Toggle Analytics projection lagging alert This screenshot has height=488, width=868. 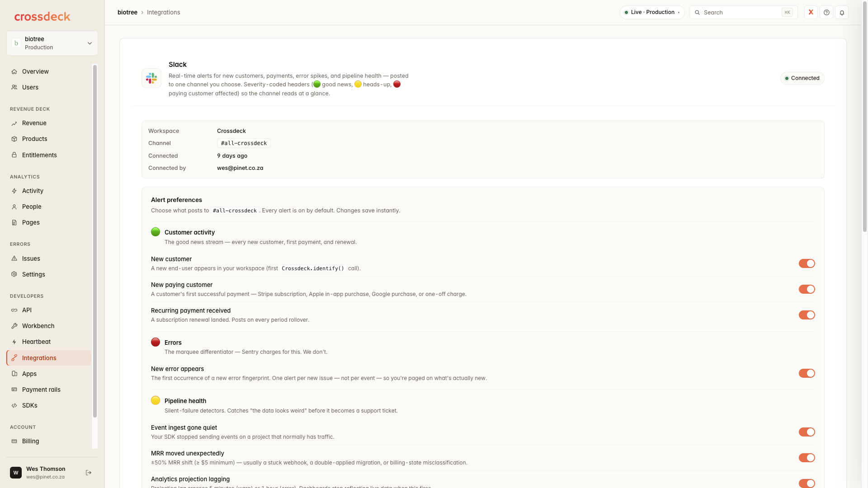click(x=807, y=483)
